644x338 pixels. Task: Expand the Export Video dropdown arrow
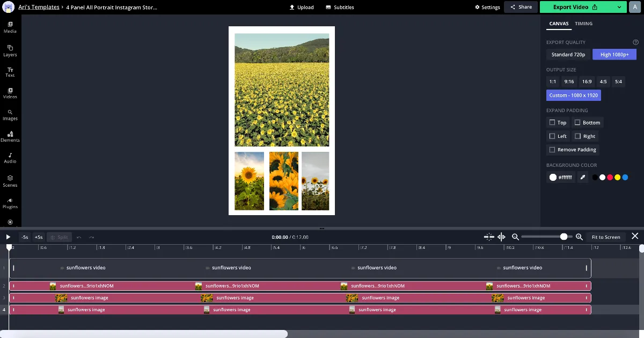pyautogui.click(x=619, y=7)
